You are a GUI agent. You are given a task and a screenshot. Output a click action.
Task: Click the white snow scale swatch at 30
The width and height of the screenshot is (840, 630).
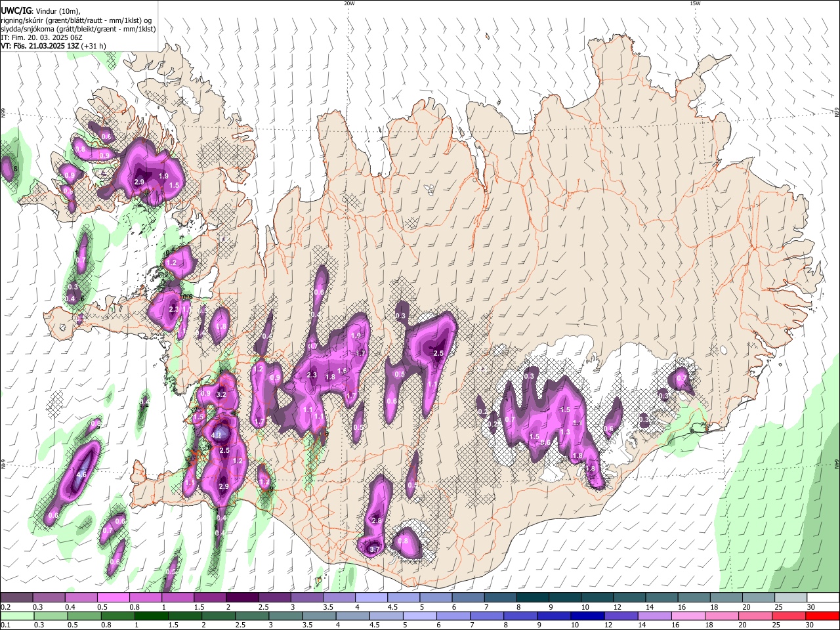[822, 597]
